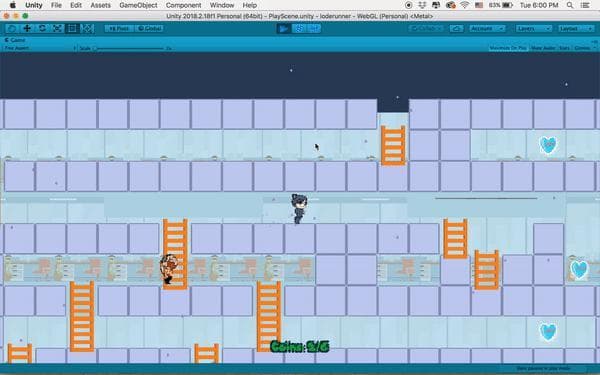Image resolution: width=600 pixels, height=375 pixels.
Task: Open the Free Aspect dropdown
Action: pos(40,48)
